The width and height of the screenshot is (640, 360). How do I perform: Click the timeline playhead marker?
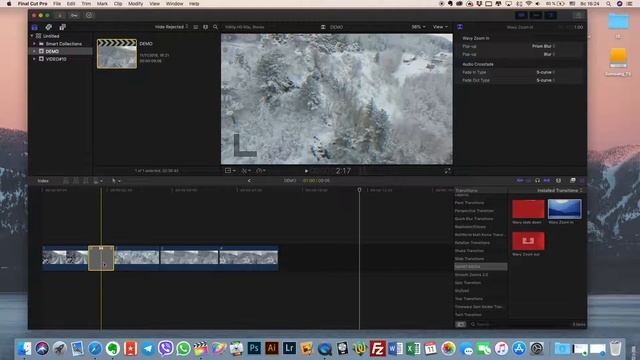click(x=359, y=190)
